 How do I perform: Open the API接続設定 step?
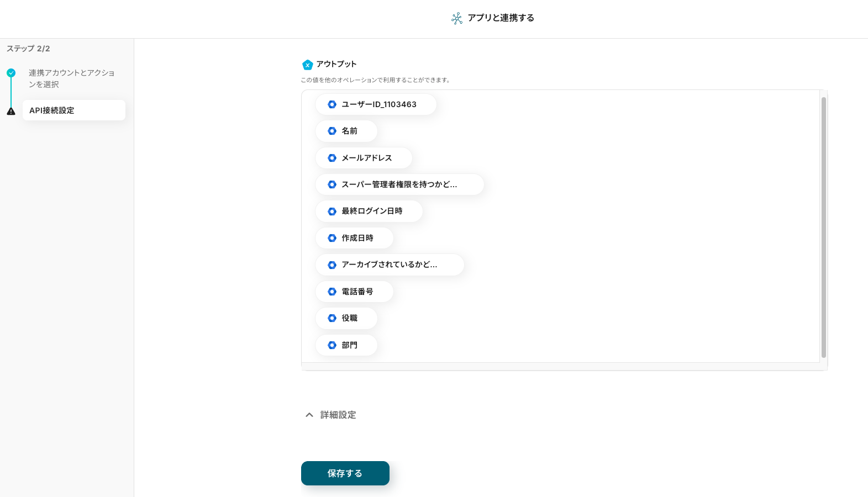(x=74, y=110)
